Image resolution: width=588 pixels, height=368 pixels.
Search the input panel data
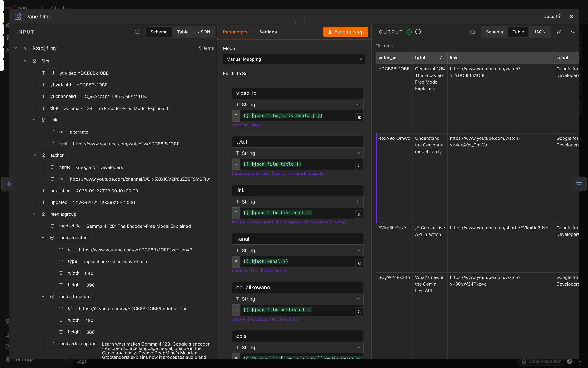137,32
